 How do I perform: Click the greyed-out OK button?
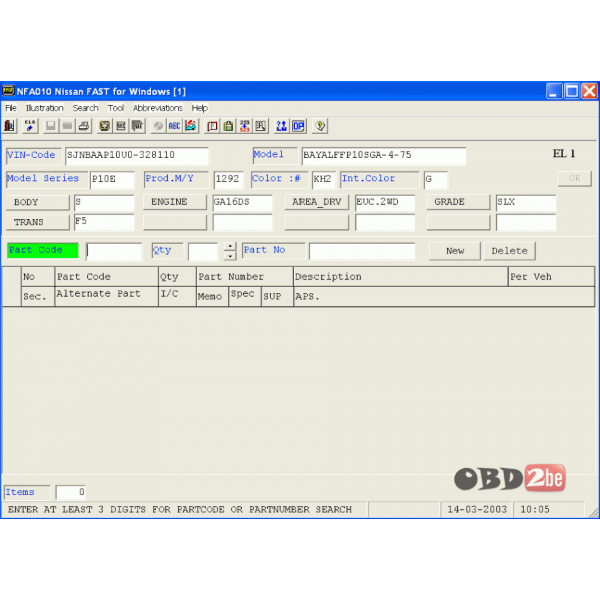tap(574, 178)
